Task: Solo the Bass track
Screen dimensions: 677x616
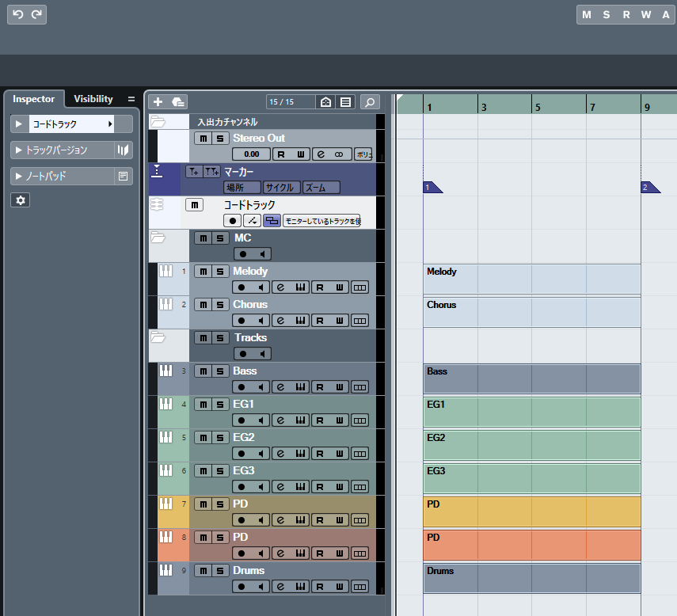Action: click(219, 371)
